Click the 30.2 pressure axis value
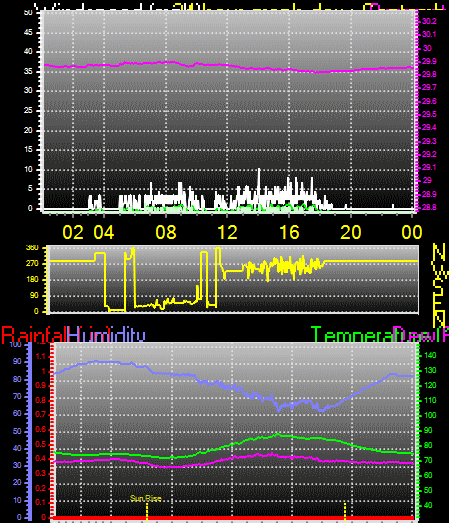Image resolution: width=449 pixels, height=523 pixels. [429, 21]
